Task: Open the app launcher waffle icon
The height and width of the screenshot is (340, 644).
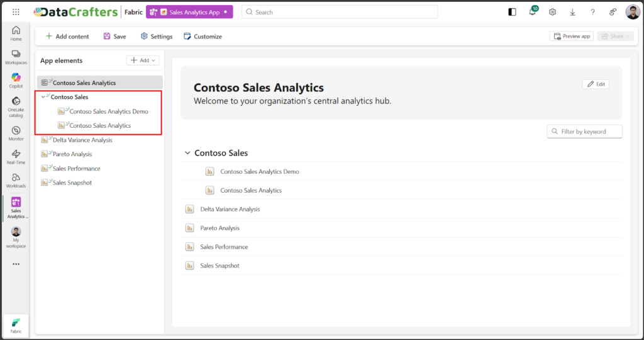Action: pos(16,12)
